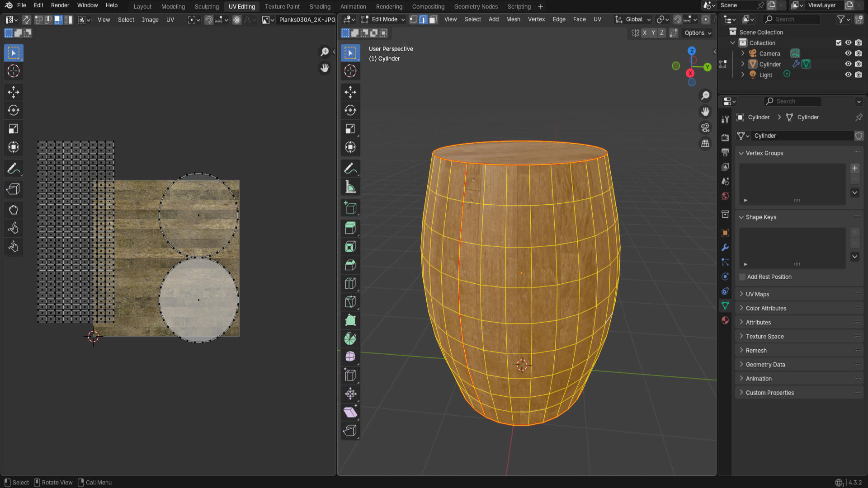
Task: Choose the Grab tool in UV editor
Action: pyautogui.click(x=14, y=210)
